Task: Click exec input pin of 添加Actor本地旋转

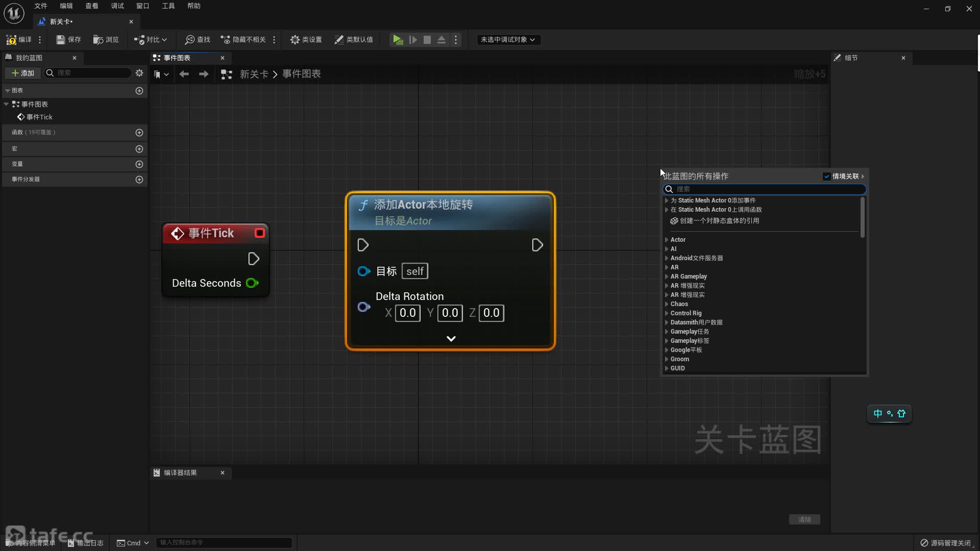Action: coord(363,245)
